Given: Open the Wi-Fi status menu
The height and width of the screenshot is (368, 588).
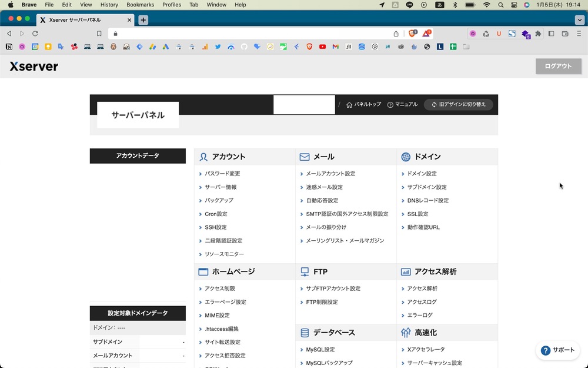Looking at the screenshot, I should [x=486, y=5].
